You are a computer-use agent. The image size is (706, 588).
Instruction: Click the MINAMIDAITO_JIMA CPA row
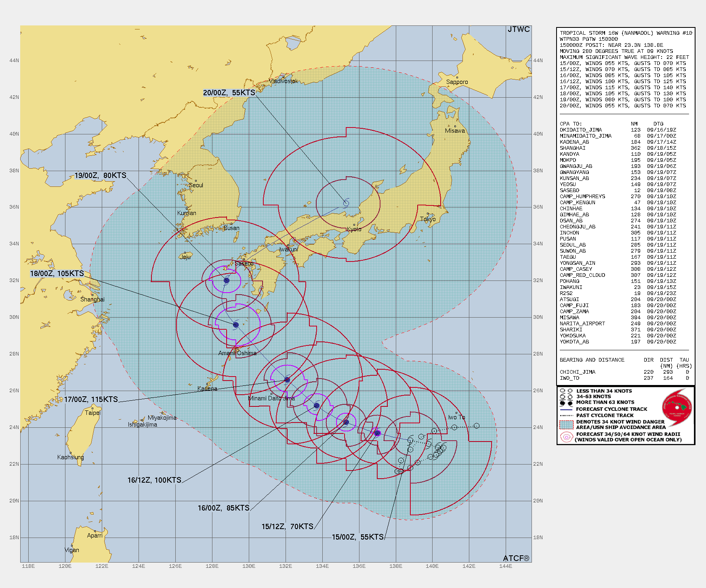tap(618, 136)
